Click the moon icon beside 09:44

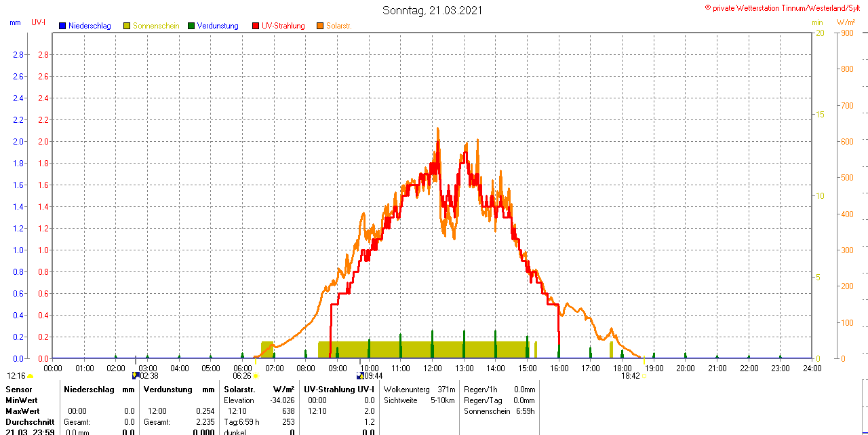360,375
